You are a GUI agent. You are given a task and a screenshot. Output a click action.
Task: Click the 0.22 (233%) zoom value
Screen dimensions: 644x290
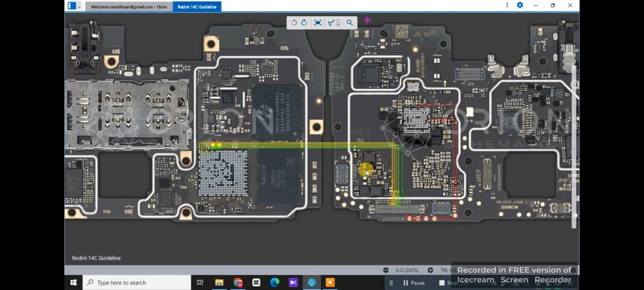tap(407, 270)
